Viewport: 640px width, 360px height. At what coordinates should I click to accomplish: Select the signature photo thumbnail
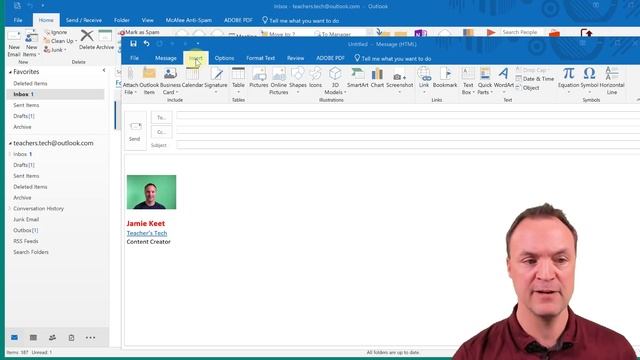(151, 192)
